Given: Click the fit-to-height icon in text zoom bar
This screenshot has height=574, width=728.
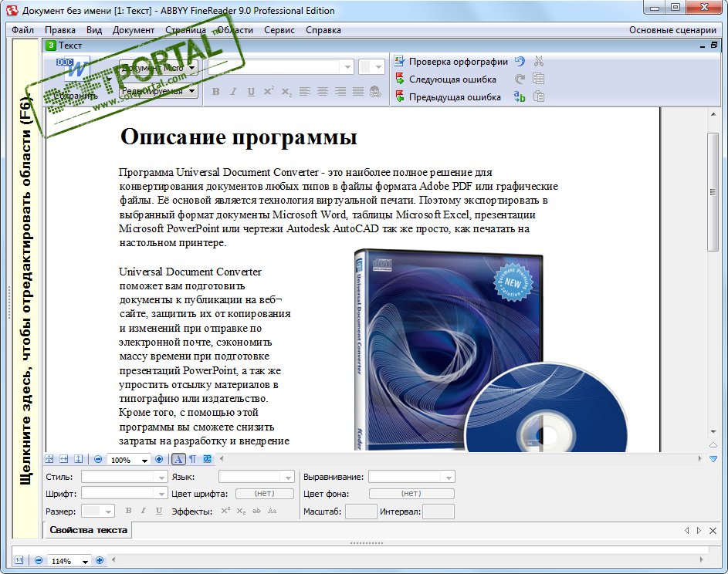Looking at the screenshot, I should pos(79,459).
